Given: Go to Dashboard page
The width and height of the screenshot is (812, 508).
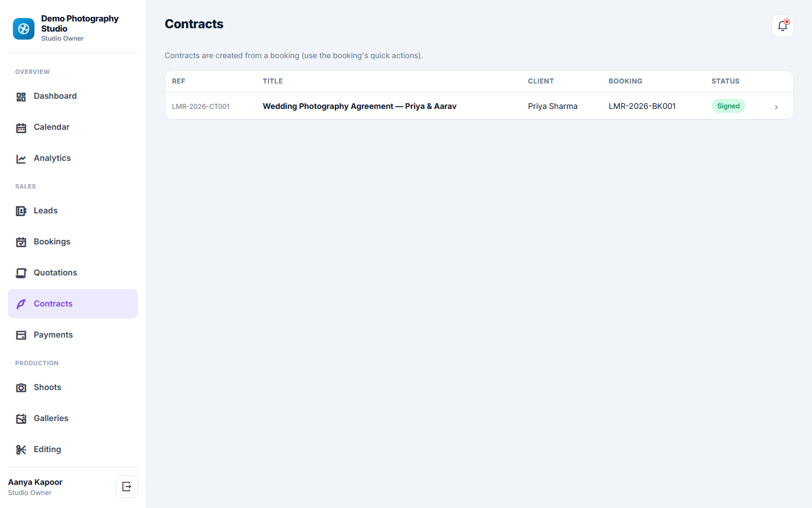Looking at the screenshot, I should tap(73, 97).
